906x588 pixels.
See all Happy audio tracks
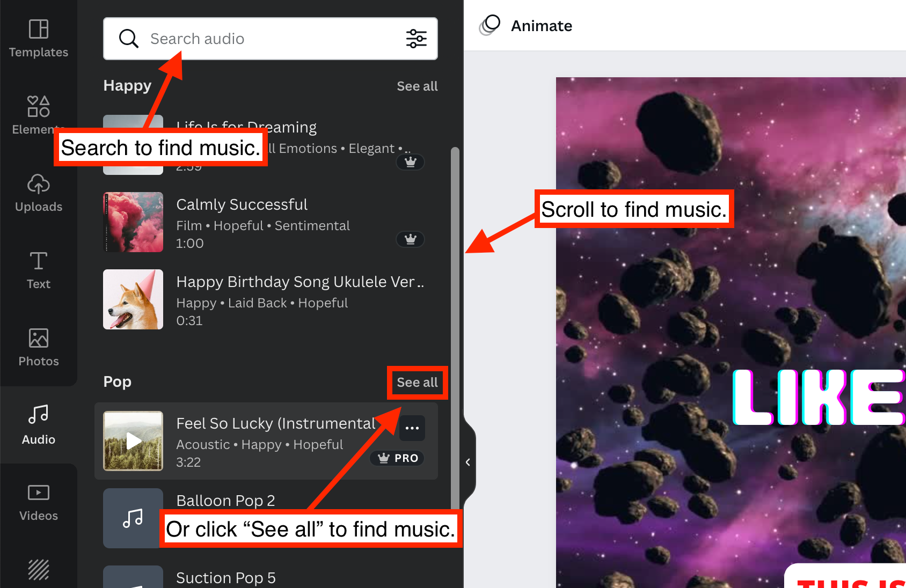point(417,86)
